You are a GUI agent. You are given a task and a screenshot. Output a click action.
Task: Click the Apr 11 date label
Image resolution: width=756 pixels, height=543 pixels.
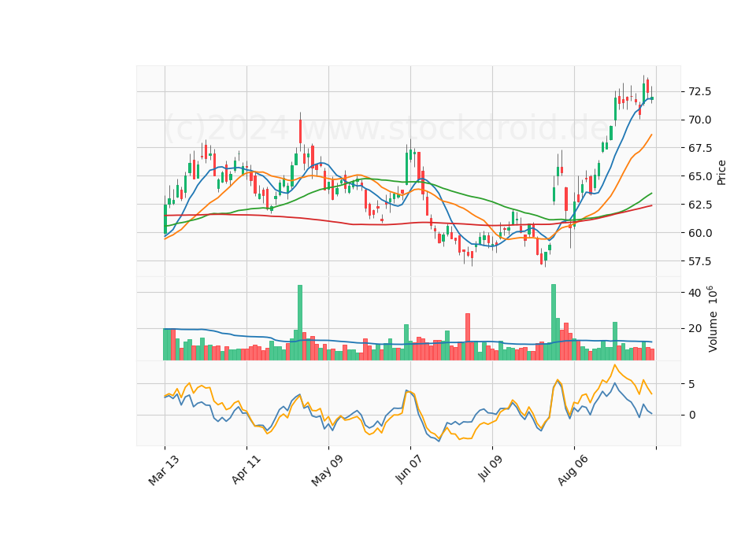[246, 469]
